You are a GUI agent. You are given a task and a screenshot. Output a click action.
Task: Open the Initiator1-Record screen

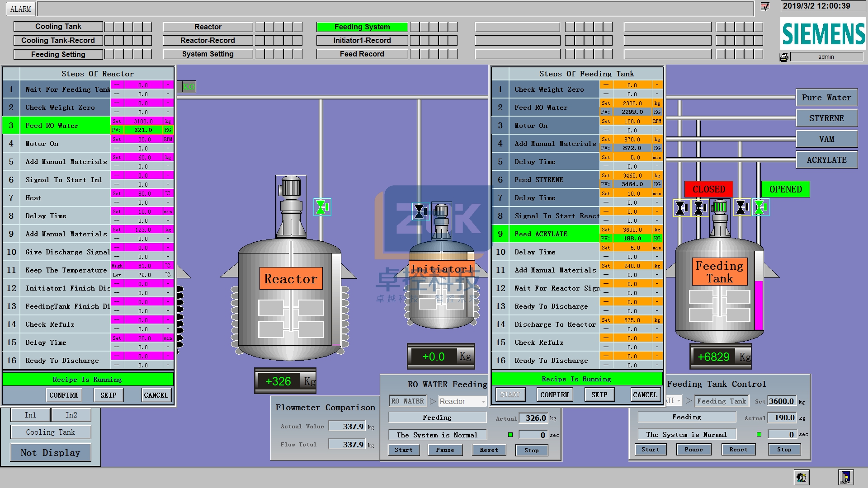(362, 40)
